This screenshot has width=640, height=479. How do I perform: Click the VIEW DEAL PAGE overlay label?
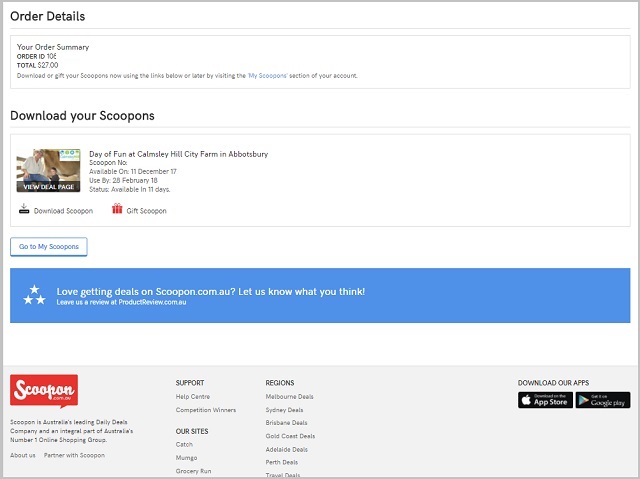point(49,187)
